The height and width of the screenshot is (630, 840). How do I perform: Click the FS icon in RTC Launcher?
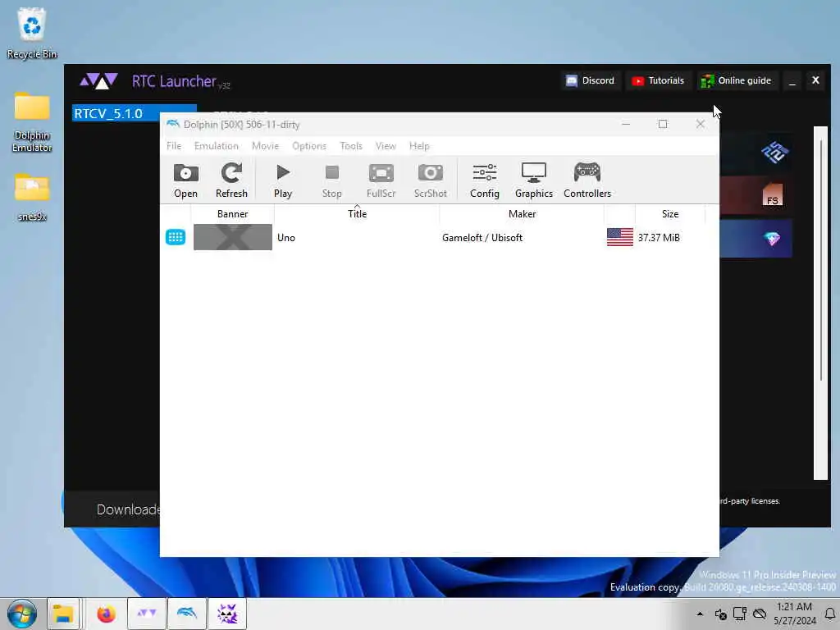[x=772, y=195]
